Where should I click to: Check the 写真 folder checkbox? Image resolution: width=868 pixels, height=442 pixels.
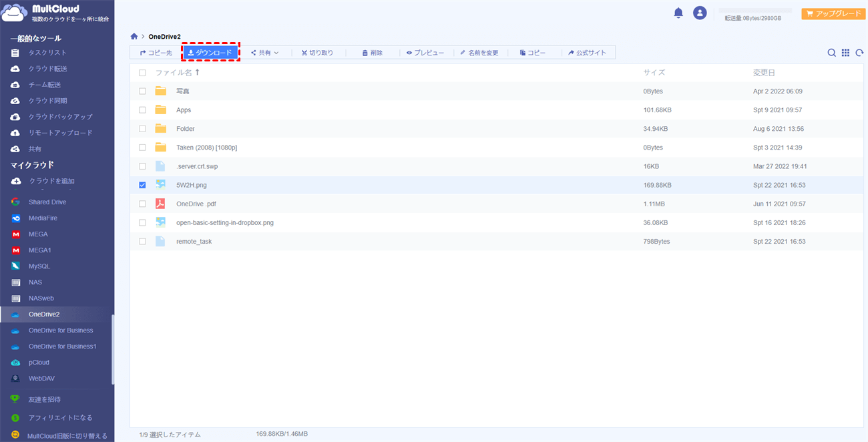(142, 91)
